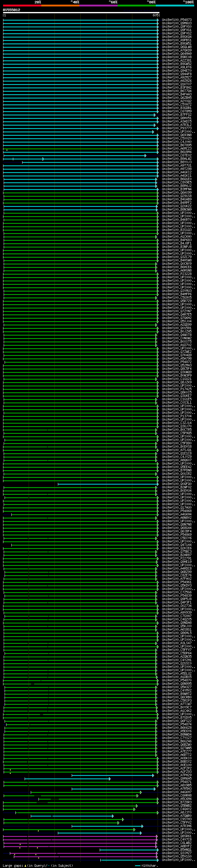This screenshot has height=868, width=197.
Task: Open hit UniRef100_P54873
Action: click(176, 20)
